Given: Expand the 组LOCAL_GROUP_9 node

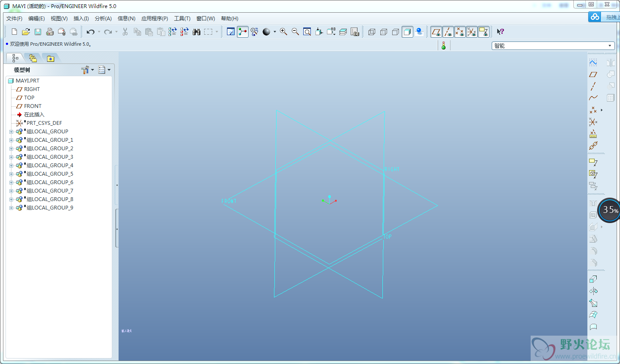Looking at the screenshot, I should pos(11,208).
